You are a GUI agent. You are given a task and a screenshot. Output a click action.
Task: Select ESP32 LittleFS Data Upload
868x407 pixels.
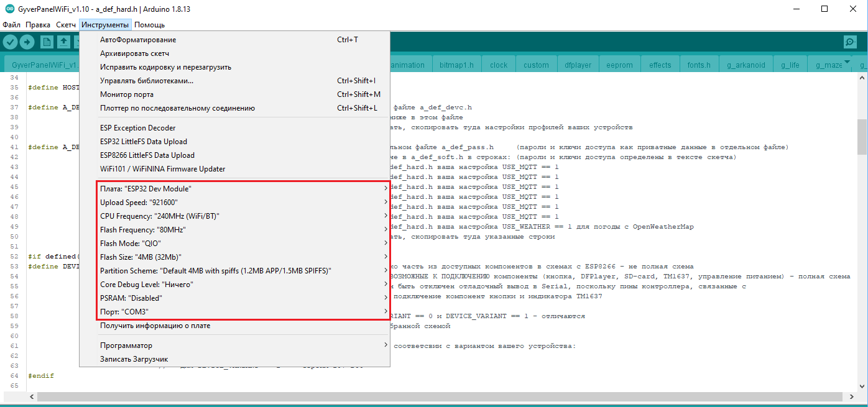234,142
